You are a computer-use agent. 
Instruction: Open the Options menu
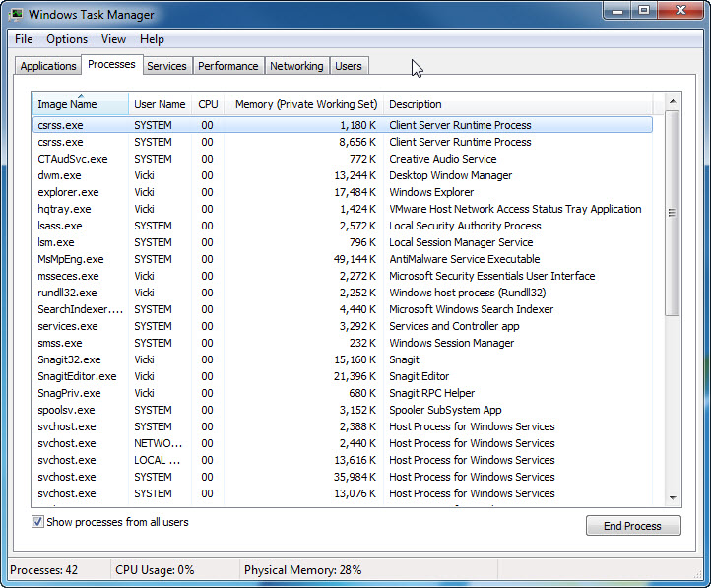click(x=67, y=39)
